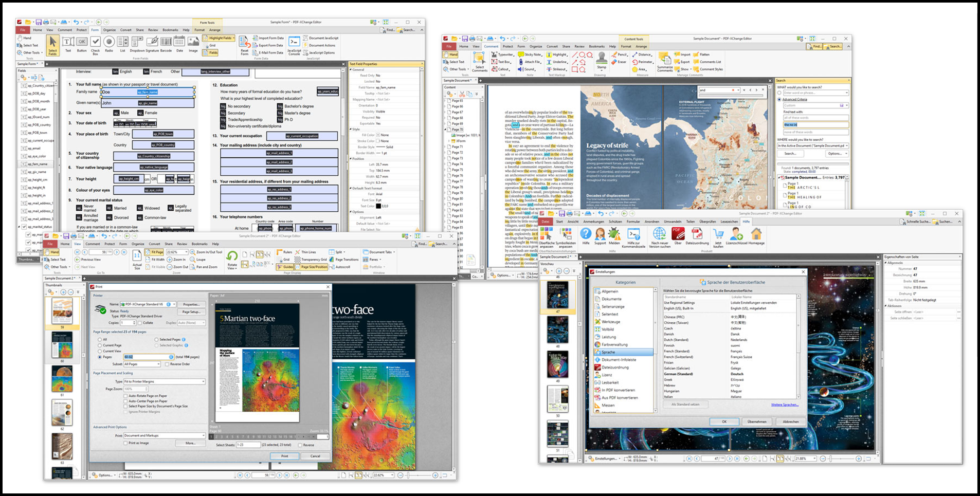Open the View tab in Print window ribbon
980x496 pixels.
point(78,244)
